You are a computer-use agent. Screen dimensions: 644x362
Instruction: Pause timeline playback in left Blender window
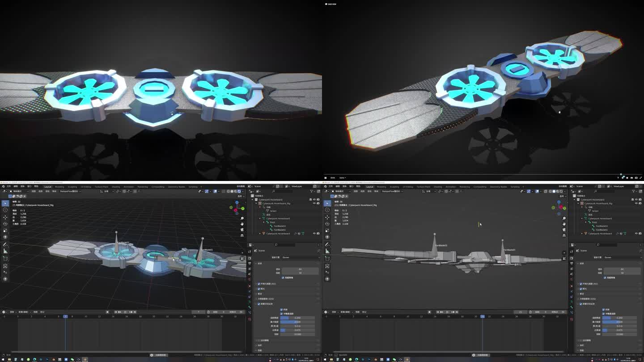click(x=125, y=312)
